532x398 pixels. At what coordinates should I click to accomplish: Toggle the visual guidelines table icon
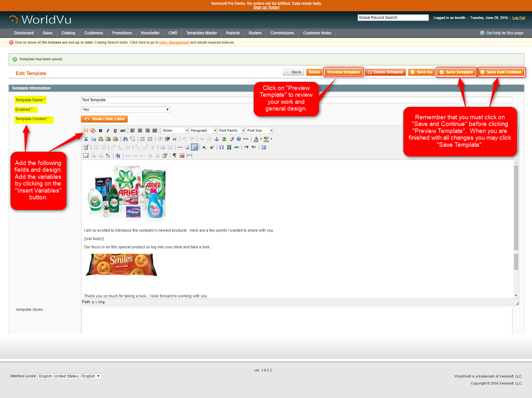[194, 147]
